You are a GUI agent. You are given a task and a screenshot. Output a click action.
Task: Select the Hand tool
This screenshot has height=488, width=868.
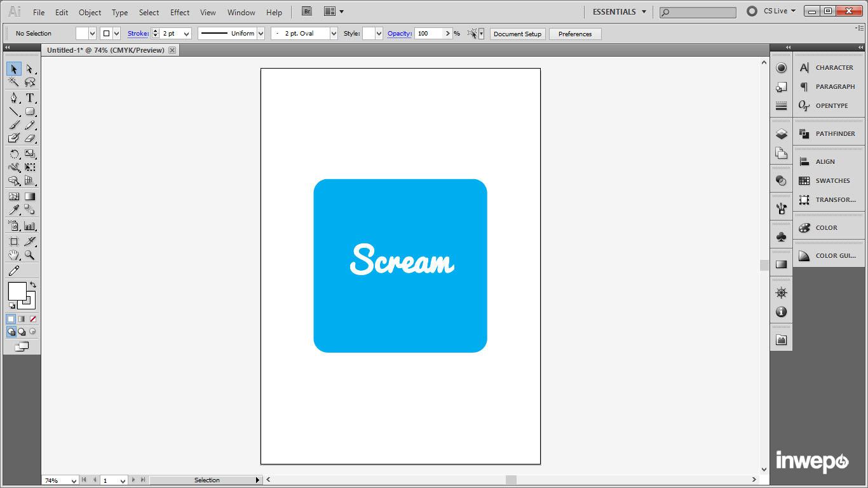[14, 255]
